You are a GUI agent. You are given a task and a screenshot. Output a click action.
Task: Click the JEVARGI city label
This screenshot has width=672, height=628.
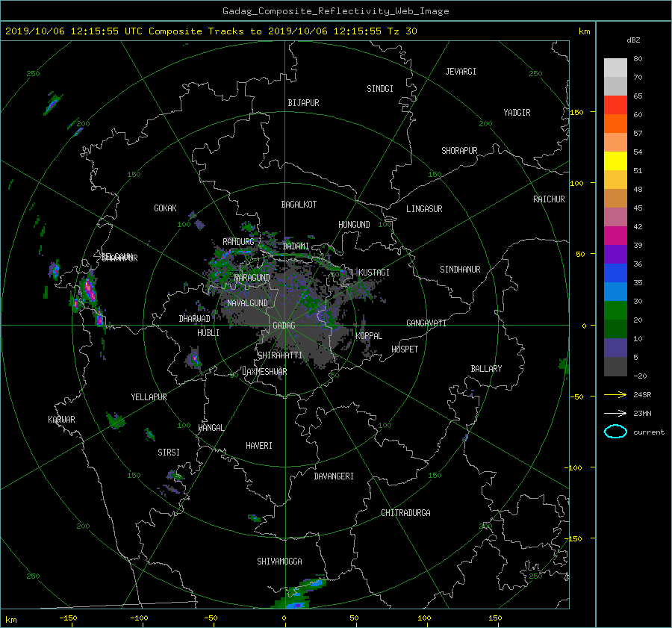(461, 72)
